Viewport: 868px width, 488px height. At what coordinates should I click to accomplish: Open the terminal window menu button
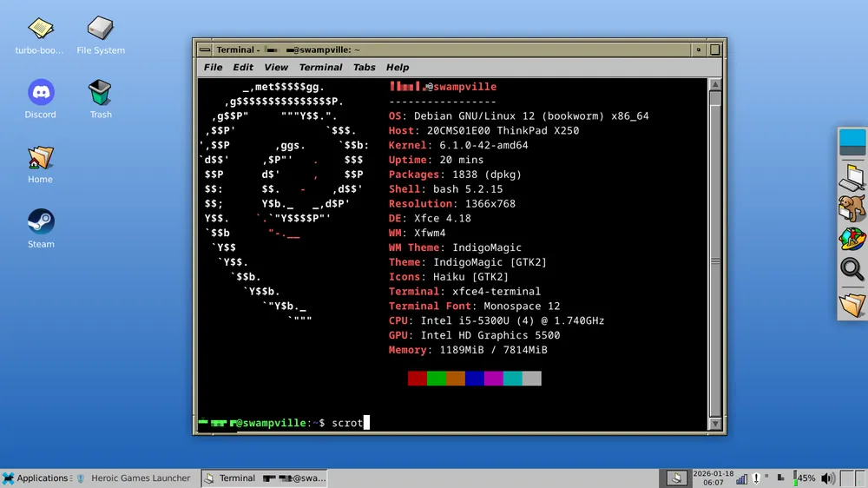pyautogui.click(x=204, y=49)
